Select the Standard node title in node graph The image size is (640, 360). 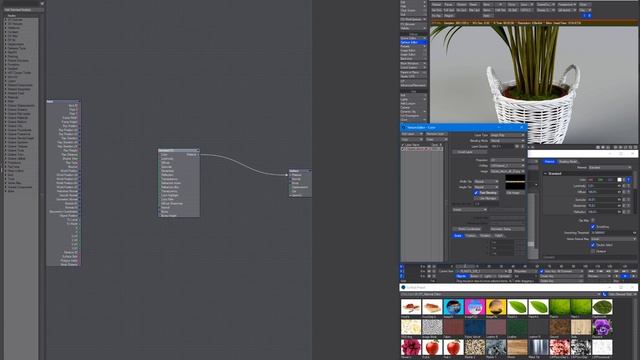pyautogui.click(x=178, y=150)
